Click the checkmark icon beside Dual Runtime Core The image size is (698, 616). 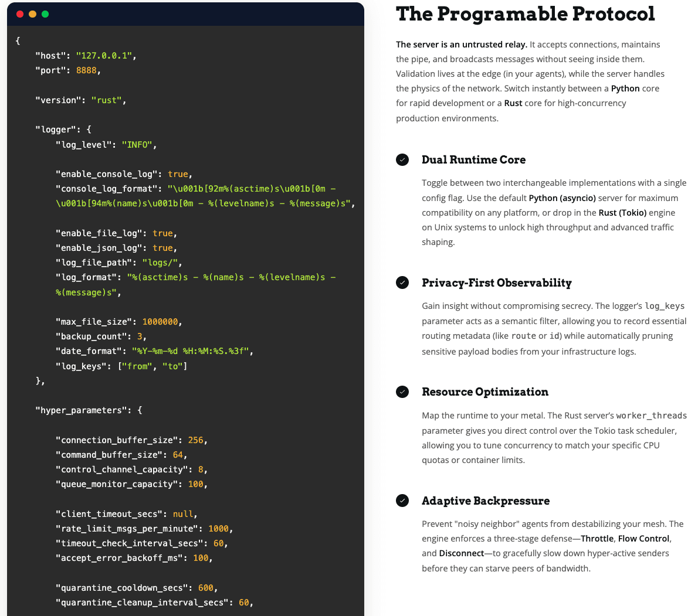click(402, 160)
